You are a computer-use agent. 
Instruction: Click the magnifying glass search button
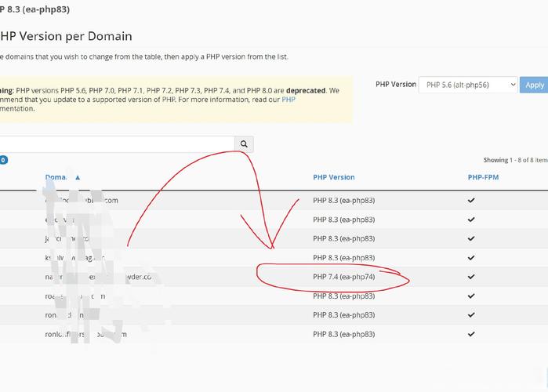click(244, 144)
